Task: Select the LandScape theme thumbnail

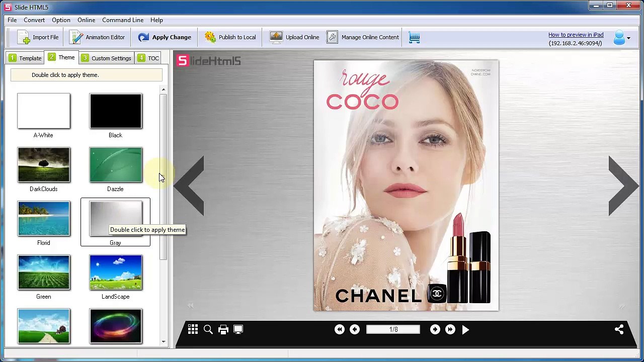Action: [x=116, y=273]
